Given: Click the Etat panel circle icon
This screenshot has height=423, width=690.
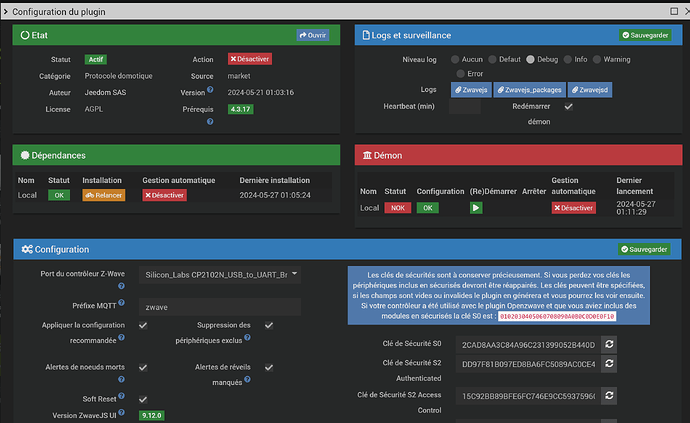Looking at the screenshot, I should point(25,35).
